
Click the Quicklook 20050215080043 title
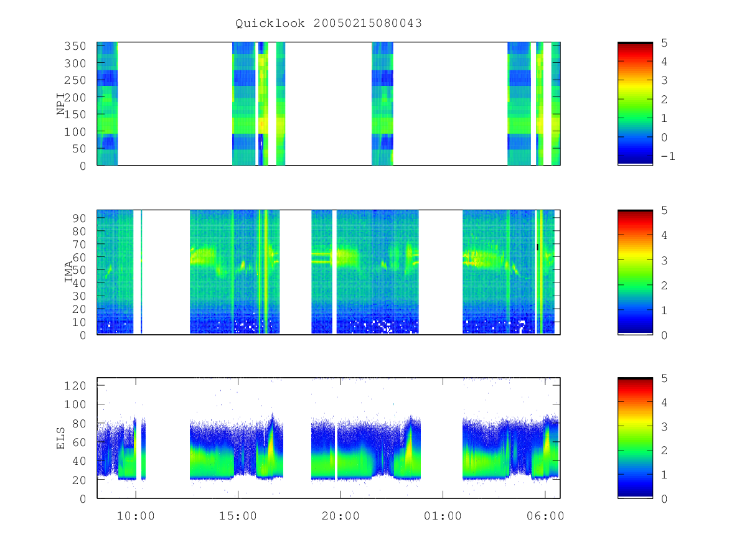point(329,24)
